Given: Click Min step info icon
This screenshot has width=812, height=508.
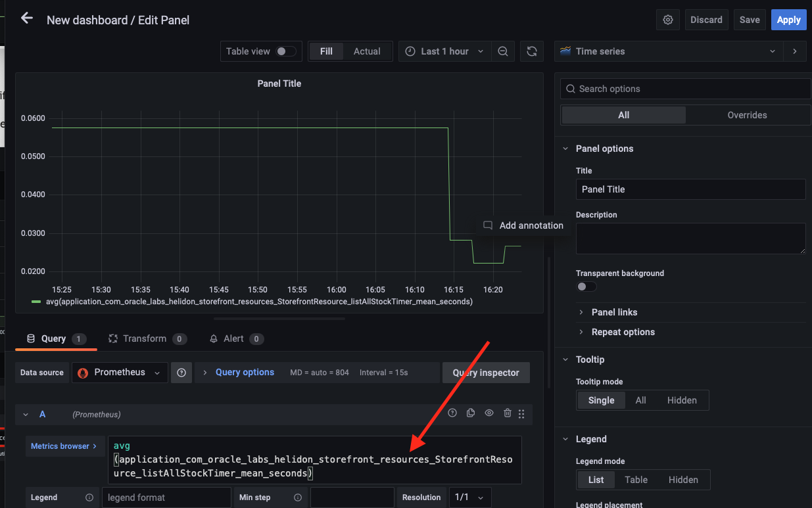Looking at the screenshot, I should point(298,497).
